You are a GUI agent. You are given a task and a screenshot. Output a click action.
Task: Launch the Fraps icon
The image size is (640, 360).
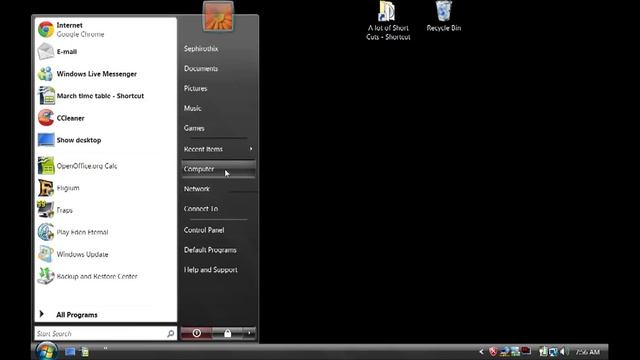(45, 210)
